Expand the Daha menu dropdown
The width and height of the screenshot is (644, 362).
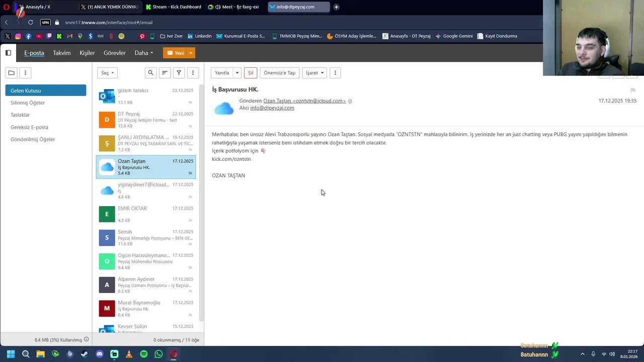144,53
